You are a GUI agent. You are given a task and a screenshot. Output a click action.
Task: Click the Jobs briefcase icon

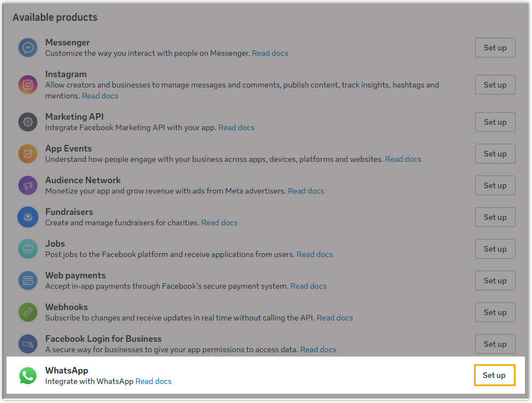click(28, 249)
